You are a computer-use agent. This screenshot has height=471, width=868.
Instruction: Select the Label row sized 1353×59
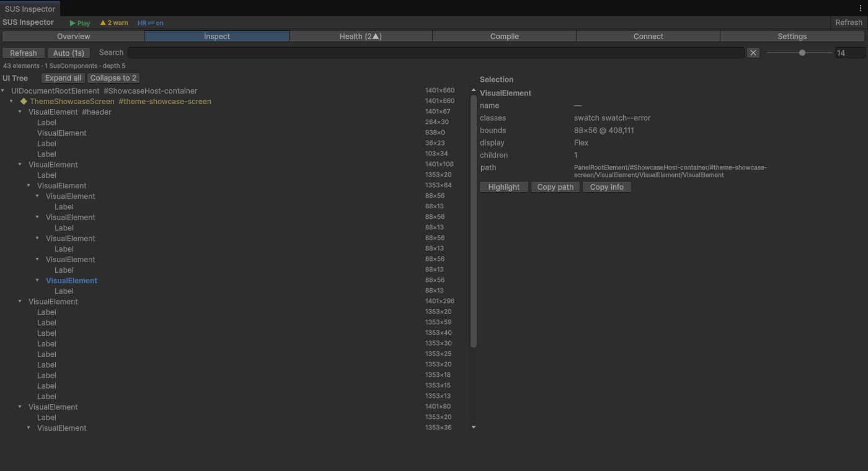click(236, 322)
